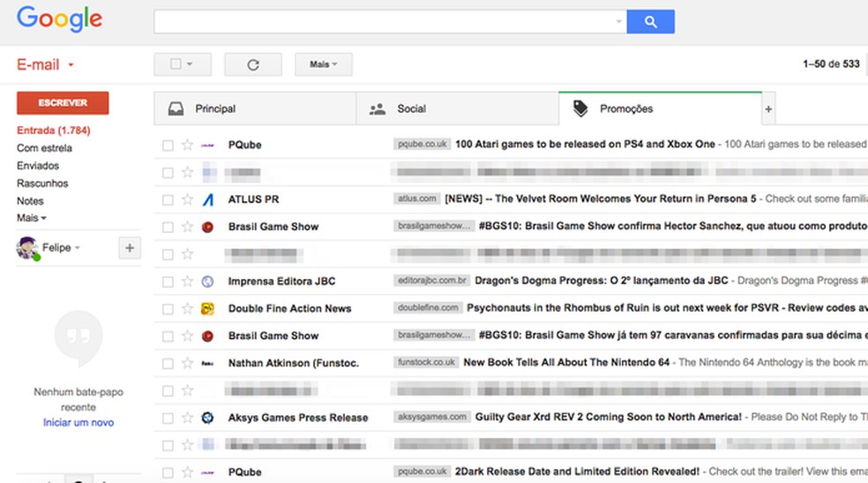Click Felipe's profile avatar picture
Viewport: 868px width, 483px height.
(27, 248)
